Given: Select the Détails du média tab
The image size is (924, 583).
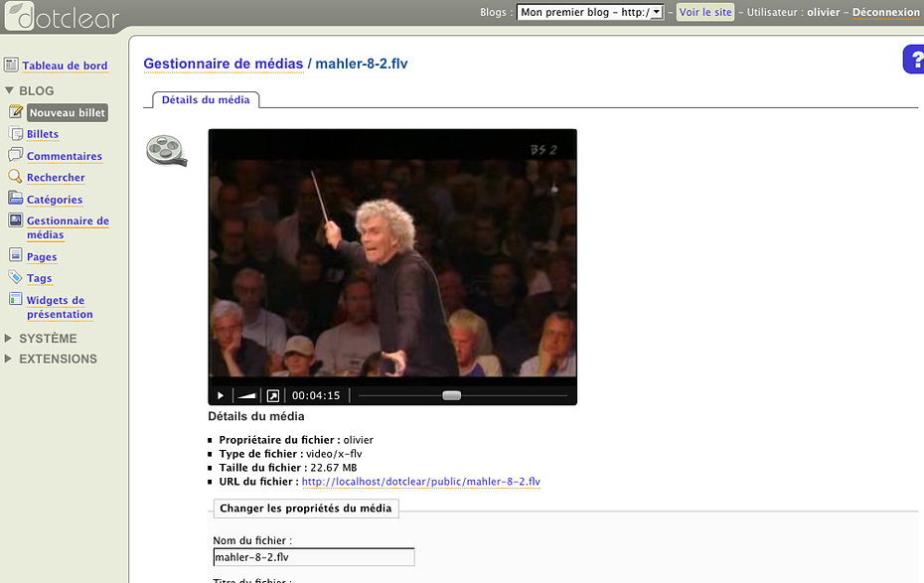Looking at the screenshot, I should [x=206, y=100].
